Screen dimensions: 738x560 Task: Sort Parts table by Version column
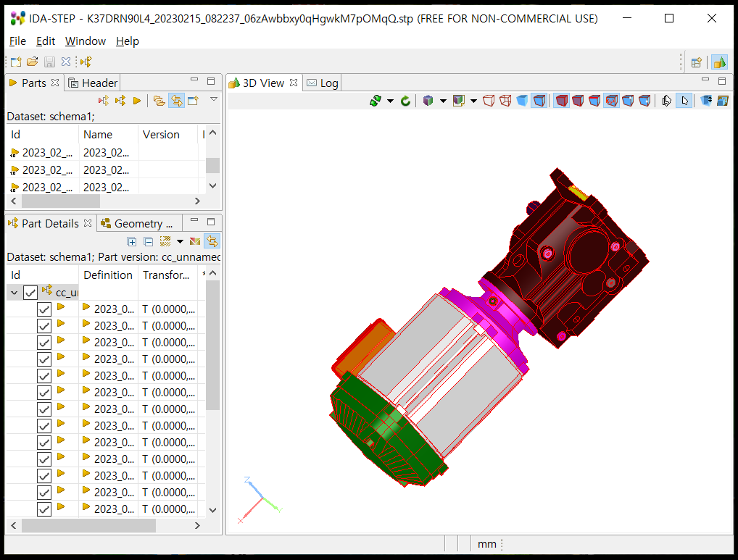click(161, 135)
